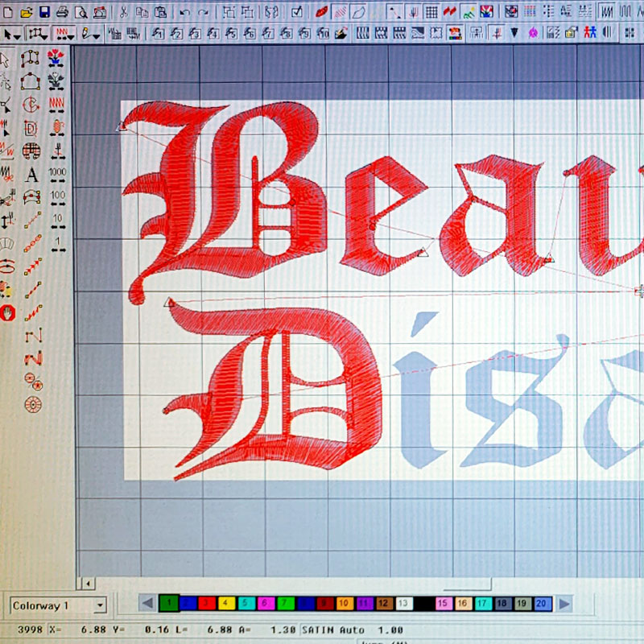Open an existing design with folder icon
Screen dimensions: 644x644
pos(27,12)
